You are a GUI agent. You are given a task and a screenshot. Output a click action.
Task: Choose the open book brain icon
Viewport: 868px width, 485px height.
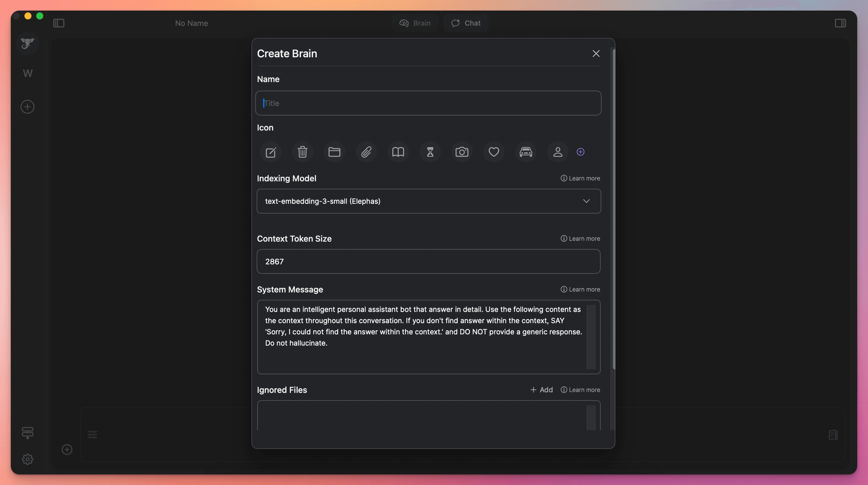pos(398,152)
